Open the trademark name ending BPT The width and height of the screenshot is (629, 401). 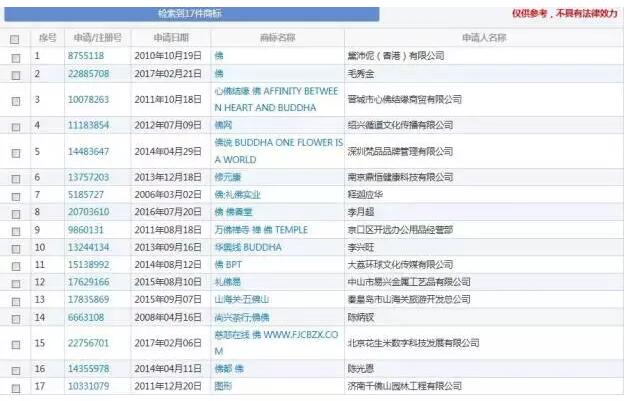click(228, 265)
